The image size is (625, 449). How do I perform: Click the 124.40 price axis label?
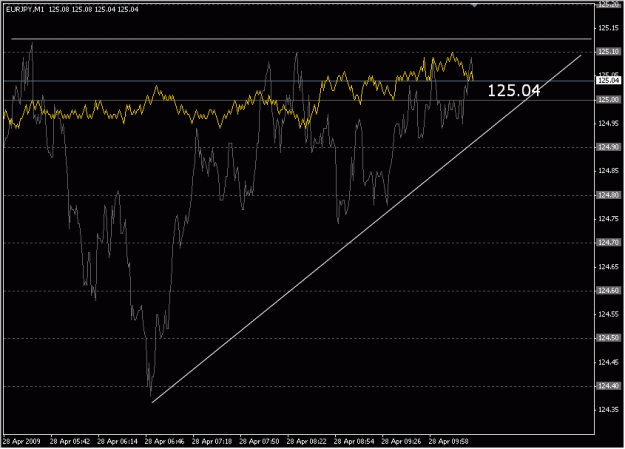(x=608, y=386)
